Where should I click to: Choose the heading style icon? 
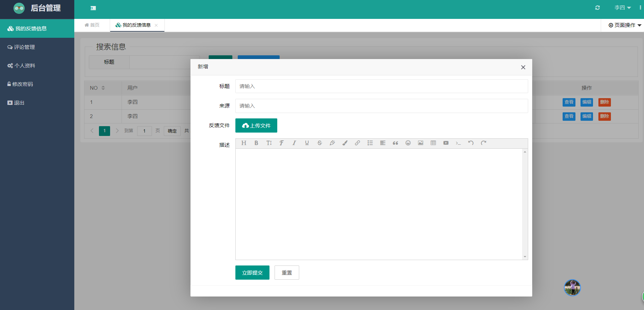click(x=244, y=143)
